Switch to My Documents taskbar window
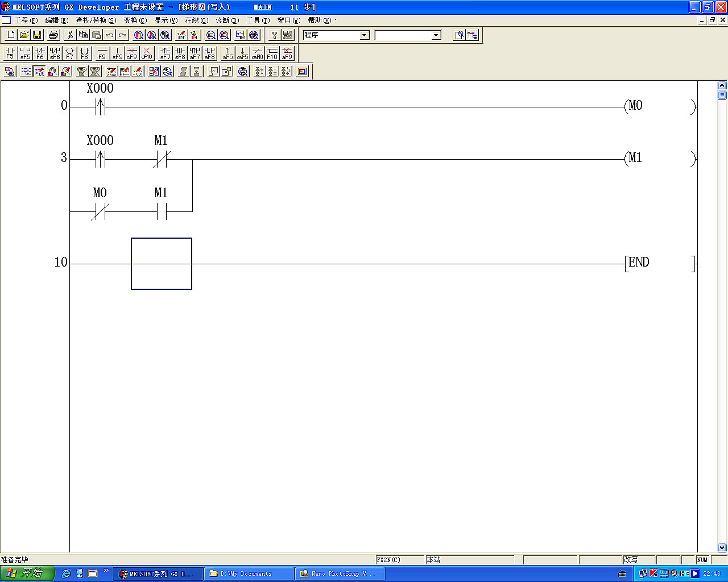Viewport: 728px width, 582px height. click(249, 574)
